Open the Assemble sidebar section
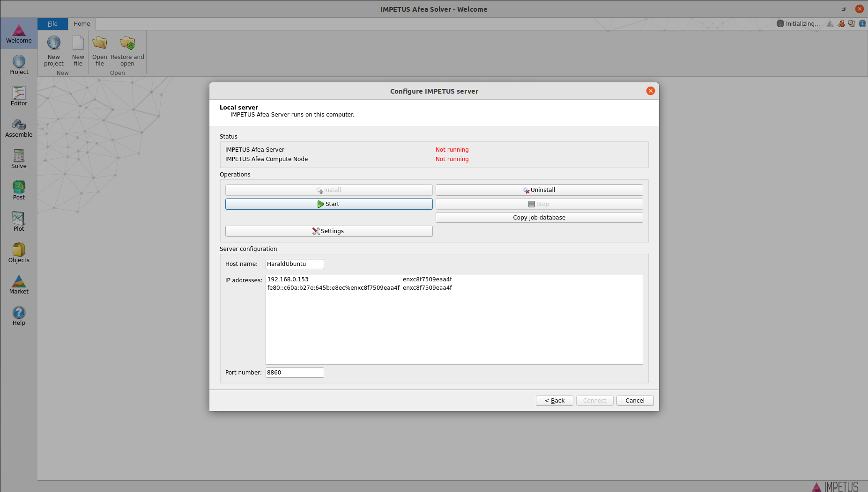Viewport: 868px width, 492px height. pyautogui.click(x=19, y=127)
